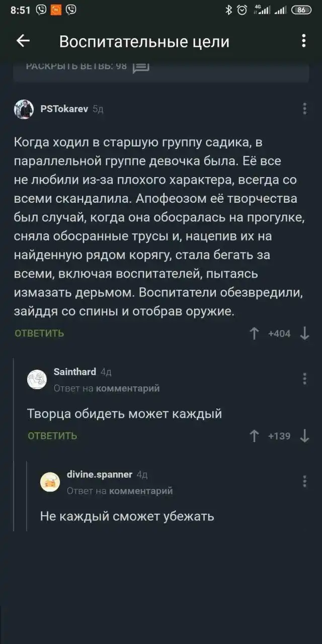
Task: Upvote PSTokarev's comment
Action: (255, 333)
